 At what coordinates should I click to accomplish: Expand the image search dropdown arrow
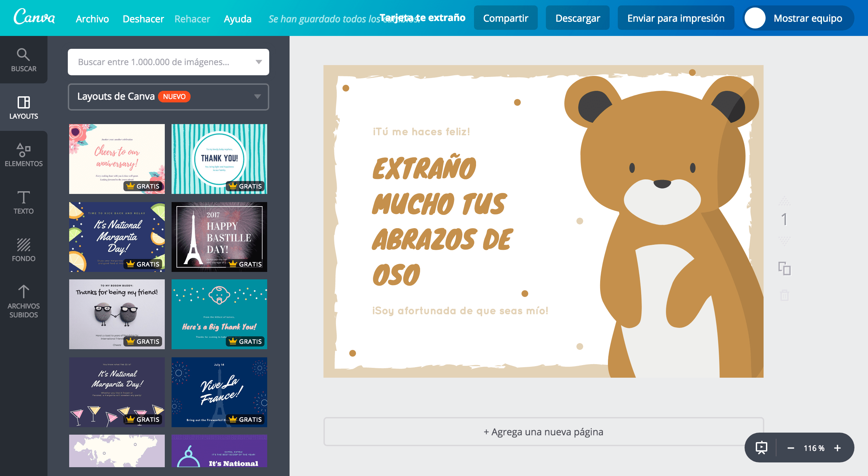[x=259, y=62]
